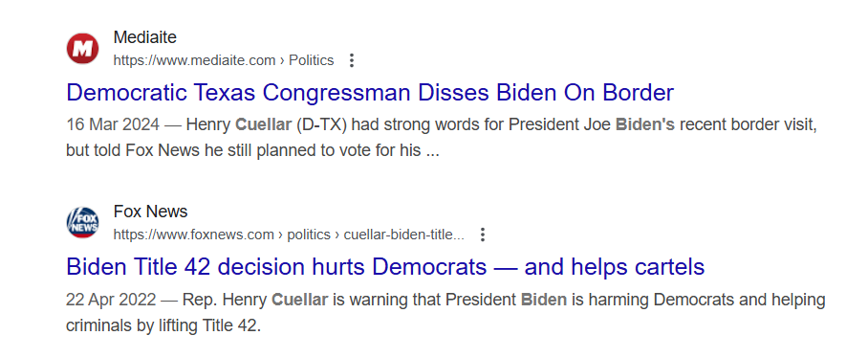868x358 pixels.
Task: Open "Democratic Texas Congressman Disses Biden On Border" headline
Action: pyautogui.click(x=370, y=92)
